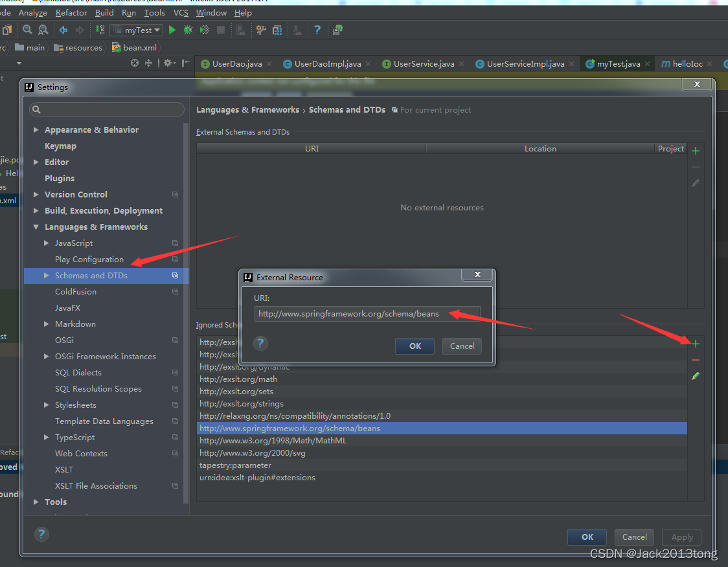728x567 pixels.
Task: Click the toolbar Help question mark icon
Action: click(317, 30)
